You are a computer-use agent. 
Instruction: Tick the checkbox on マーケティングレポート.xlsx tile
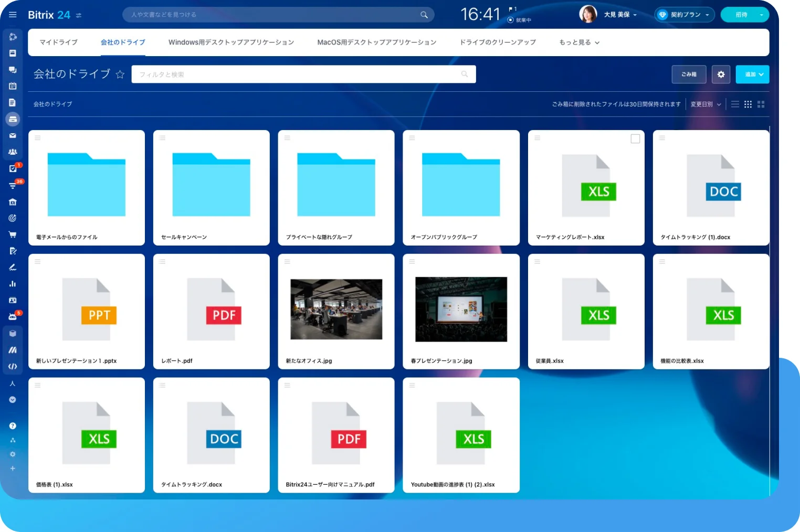click(x=635, y=139)
